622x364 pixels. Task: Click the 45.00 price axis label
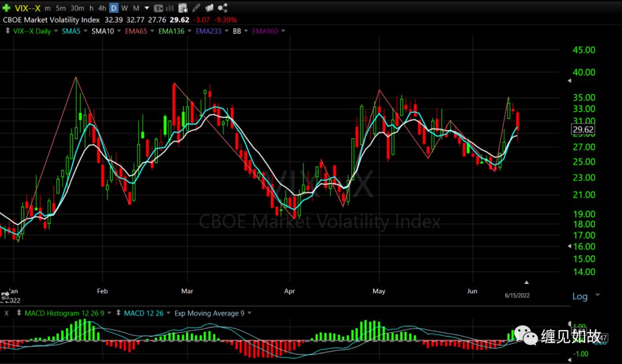(584, 50)
